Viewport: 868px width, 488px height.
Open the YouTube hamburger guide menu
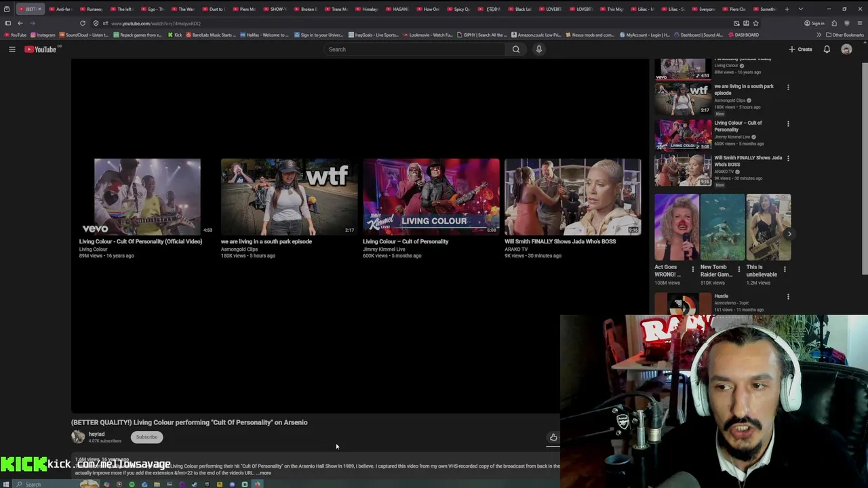coord(12,49)
